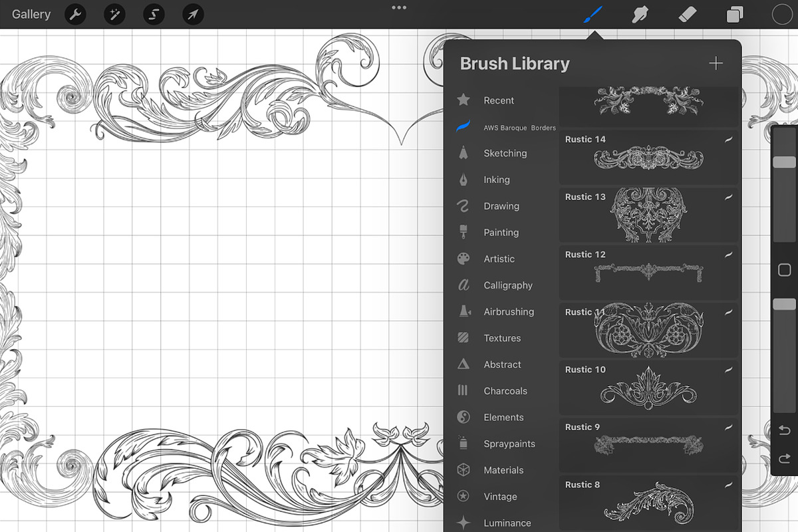Select the Smudge tool
This screenshot has height=532, width=798.
click(x=640, y=14)
